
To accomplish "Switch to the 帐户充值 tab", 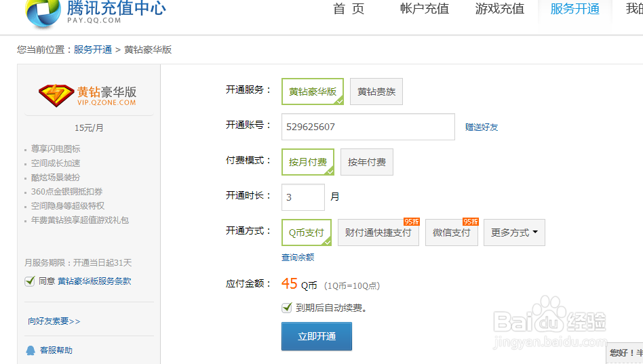I will click(x=425, y=9).
